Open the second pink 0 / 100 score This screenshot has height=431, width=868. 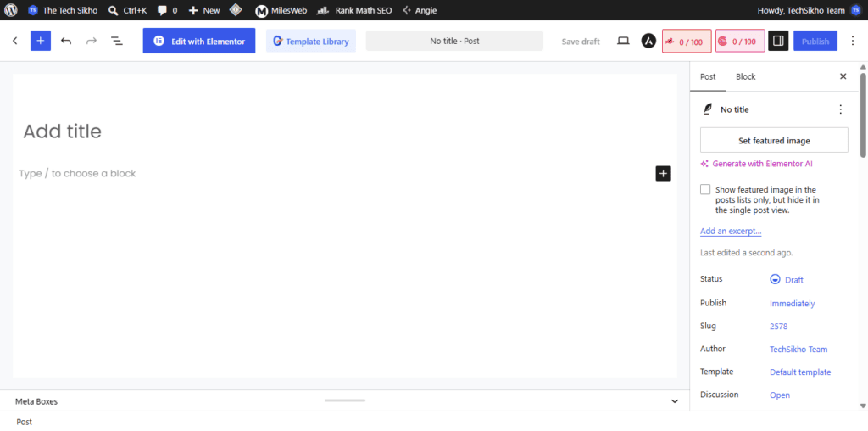(x=740, y=41)
